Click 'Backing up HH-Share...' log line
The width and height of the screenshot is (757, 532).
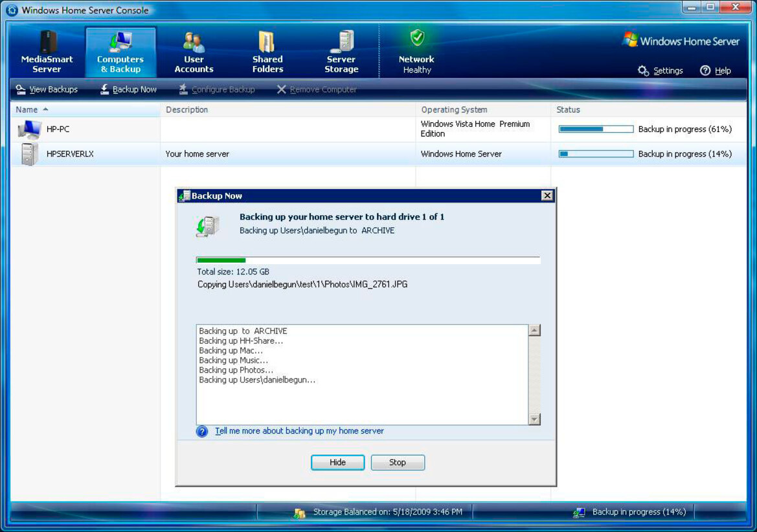point(241,341)
